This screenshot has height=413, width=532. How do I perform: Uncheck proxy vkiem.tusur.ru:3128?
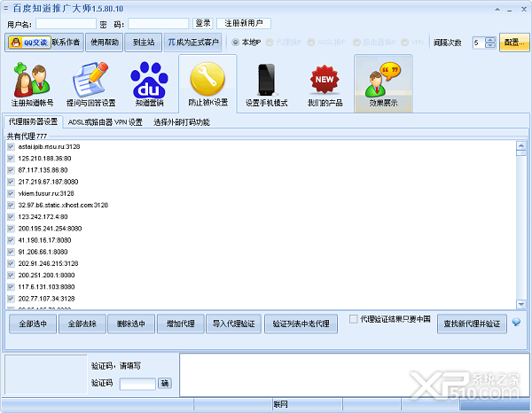pyautogui.click(x=11, y=193)
